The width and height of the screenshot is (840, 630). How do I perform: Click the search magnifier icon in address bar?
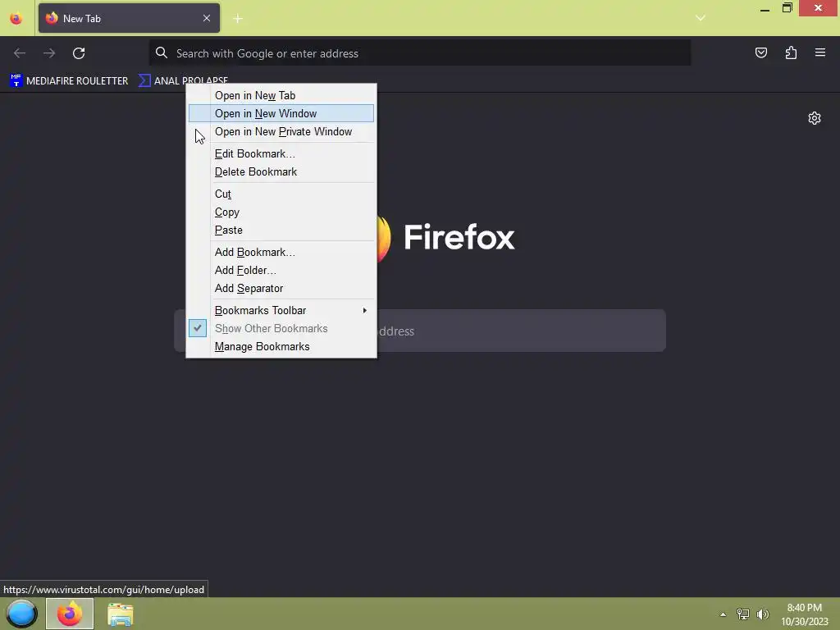click(162, 52)
